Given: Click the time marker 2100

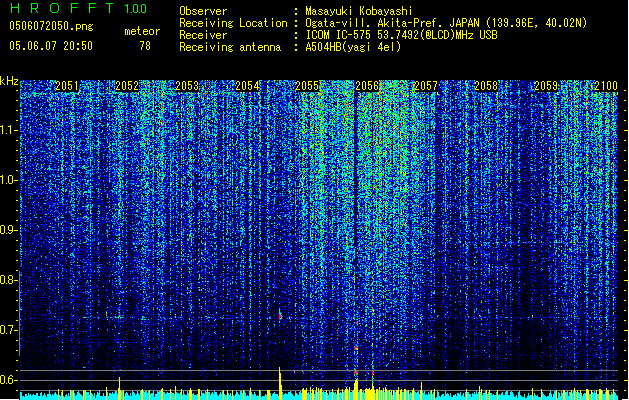Looking at the screenshot, I should [606, 86].
